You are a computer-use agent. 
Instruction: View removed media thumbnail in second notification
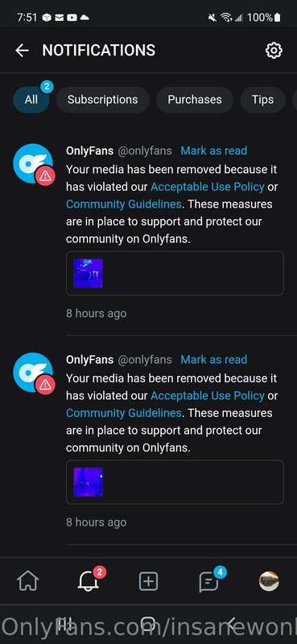click(88, 481)
